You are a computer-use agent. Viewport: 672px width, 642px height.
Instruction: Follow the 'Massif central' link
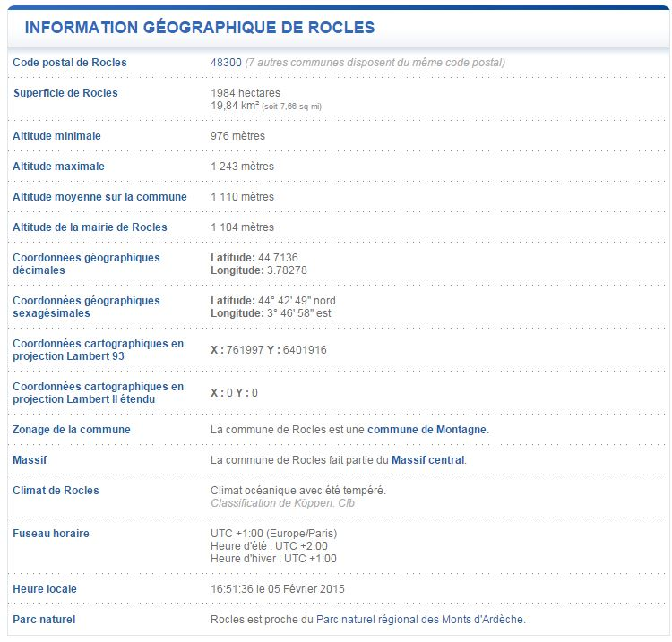[x=427, y=460]
